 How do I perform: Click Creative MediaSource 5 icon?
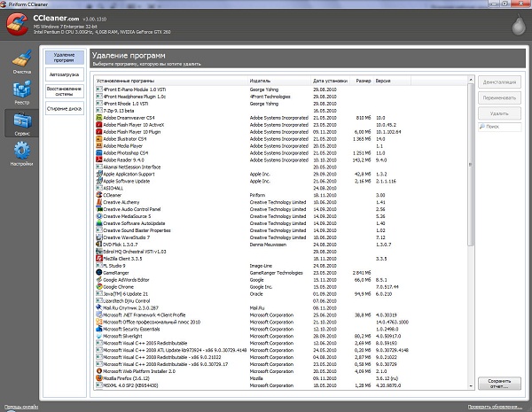[x=98, y=216]
